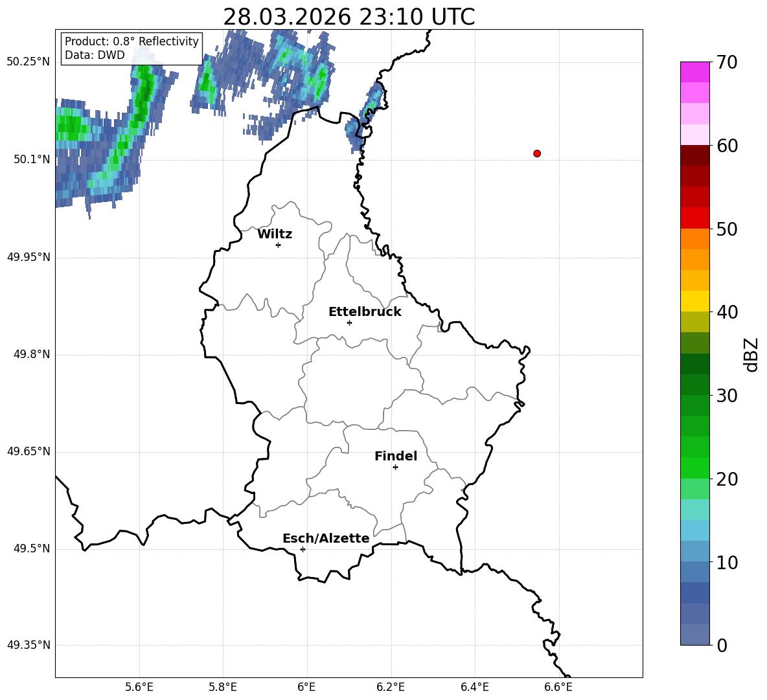
Task: Click the Data: DWD text
Action: (x=95, y=55)
